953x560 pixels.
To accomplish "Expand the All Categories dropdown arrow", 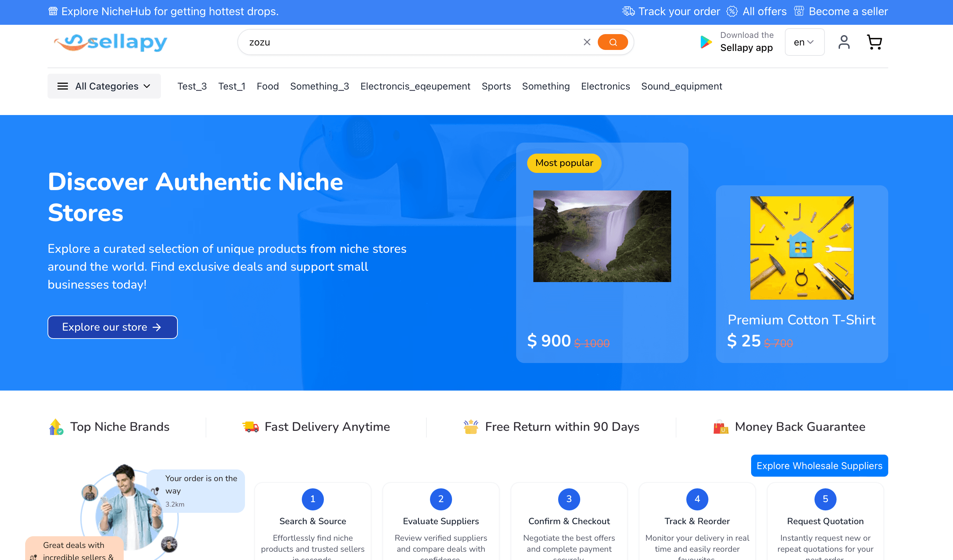I will pyautogui.click(x=147, y=86).
